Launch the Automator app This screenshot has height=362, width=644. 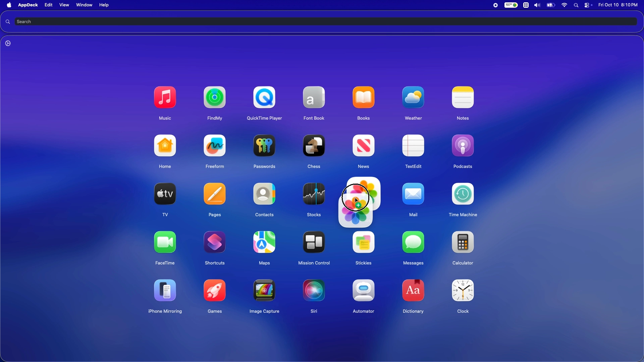point(364,291)
